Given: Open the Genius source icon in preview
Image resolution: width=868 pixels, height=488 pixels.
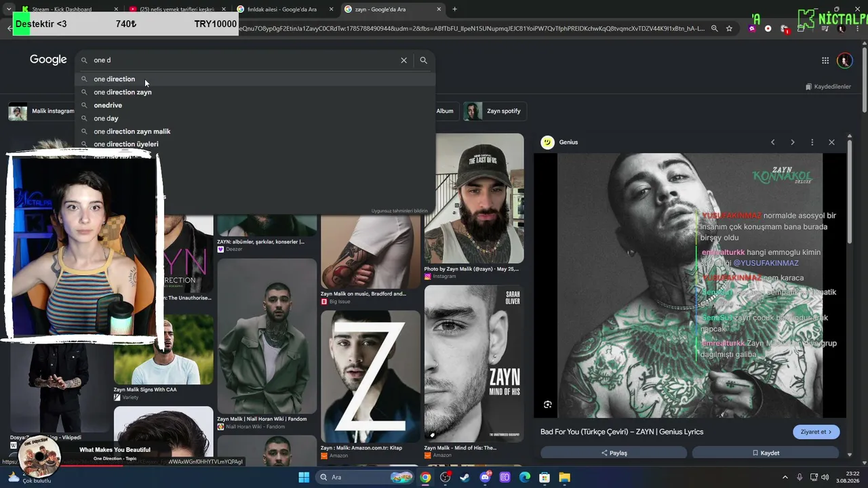Looking at the screenshot, I should (x=547, y=142).
